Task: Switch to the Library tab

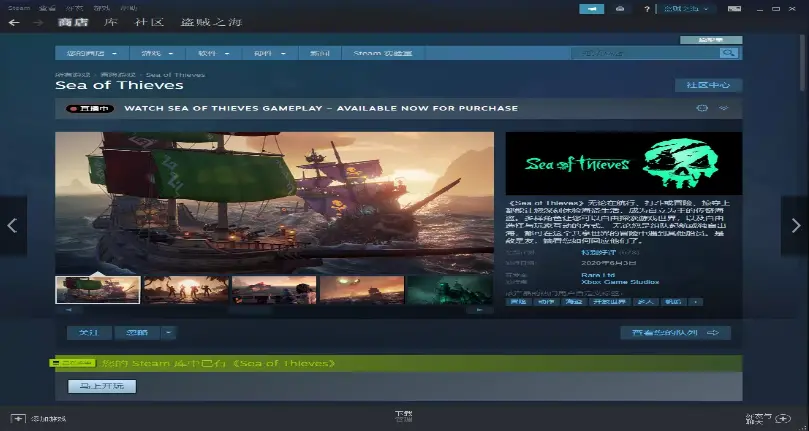Action: 110,22
